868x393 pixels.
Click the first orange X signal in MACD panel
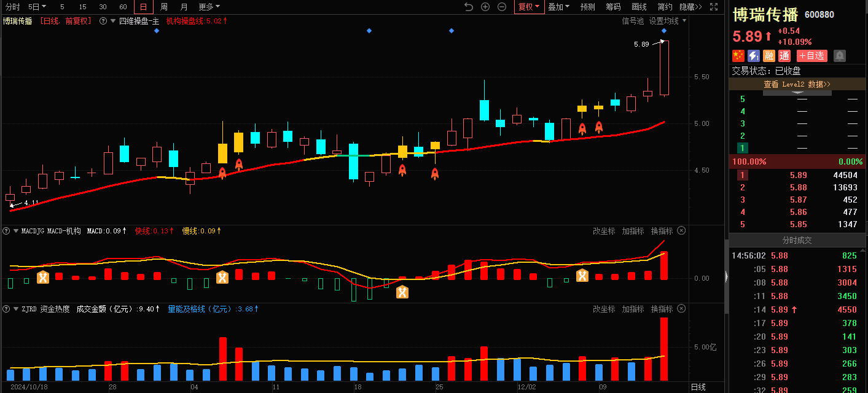[x=43, y=278]
